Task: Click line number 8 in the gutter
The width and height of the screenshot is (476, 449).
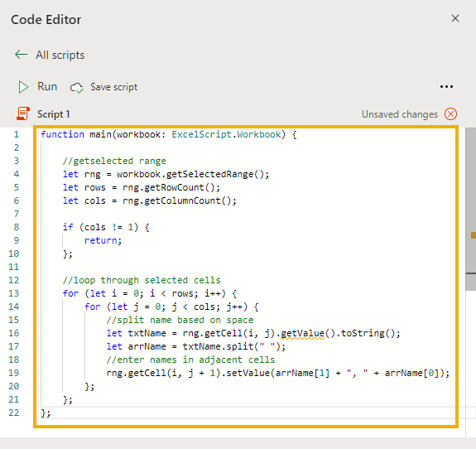Action: tap(17, 227)
